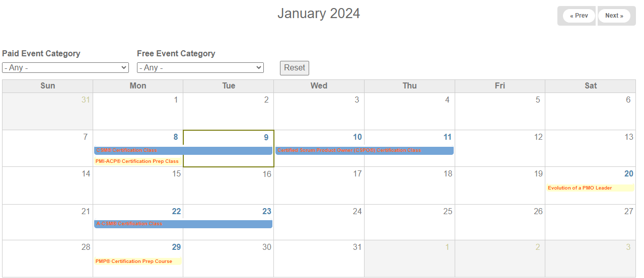644x278 pixels.
Task: Go to previous month with Prev button
Action: pos(579,16)
